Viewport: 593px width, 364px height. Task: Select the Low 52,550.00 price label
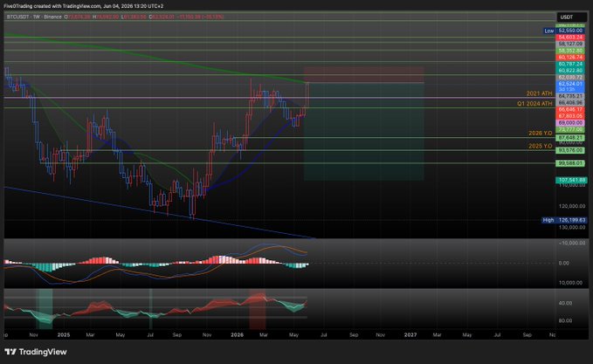coord(565,31)
